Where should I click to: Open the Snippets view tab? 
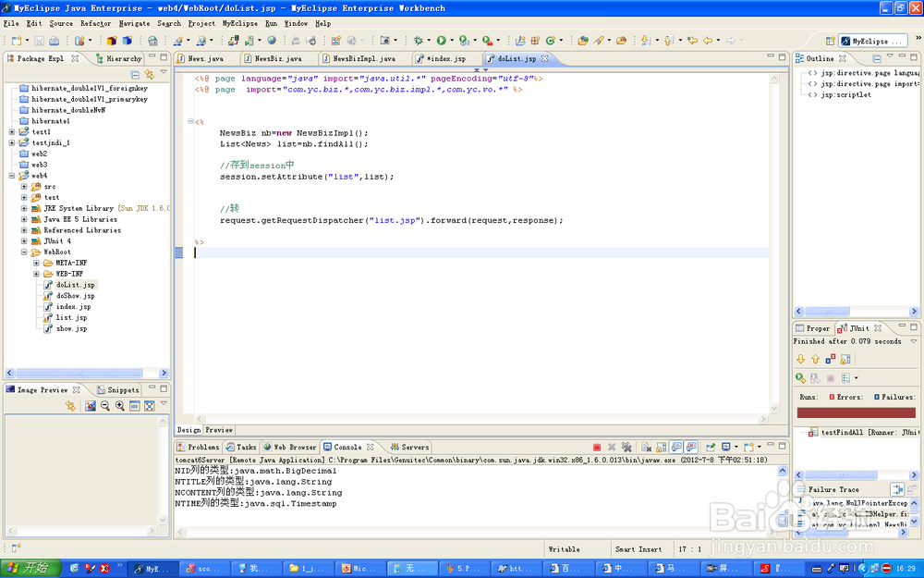(x=118, y=390)
